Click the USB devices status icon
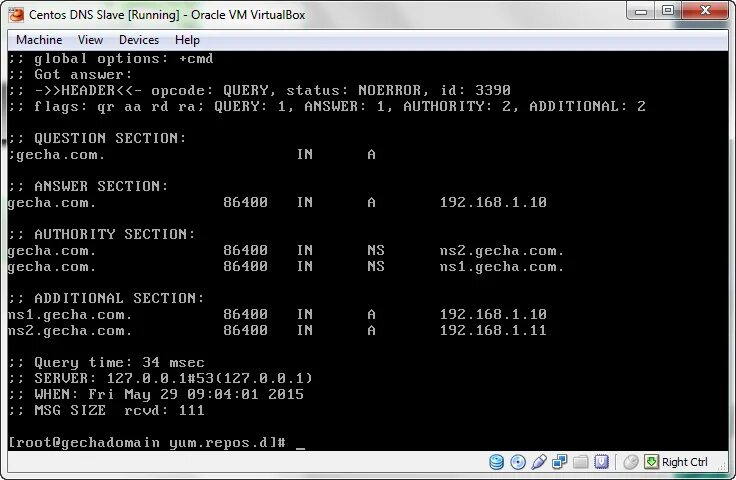 pyautogui.click(x=539, y=462)
